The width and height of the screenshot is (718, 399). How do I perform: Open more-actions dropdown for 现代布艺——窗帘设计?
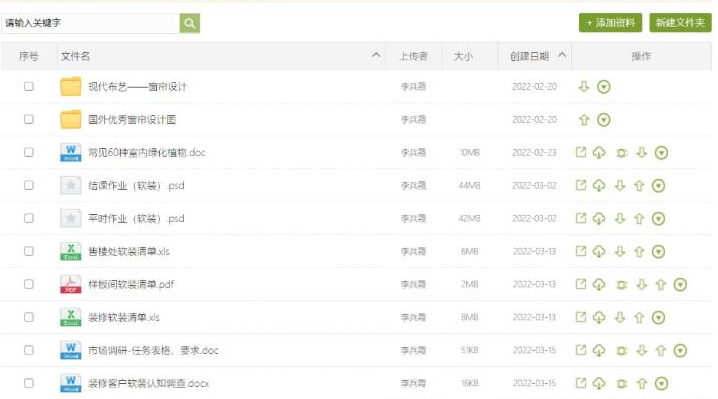coord(604,87)
